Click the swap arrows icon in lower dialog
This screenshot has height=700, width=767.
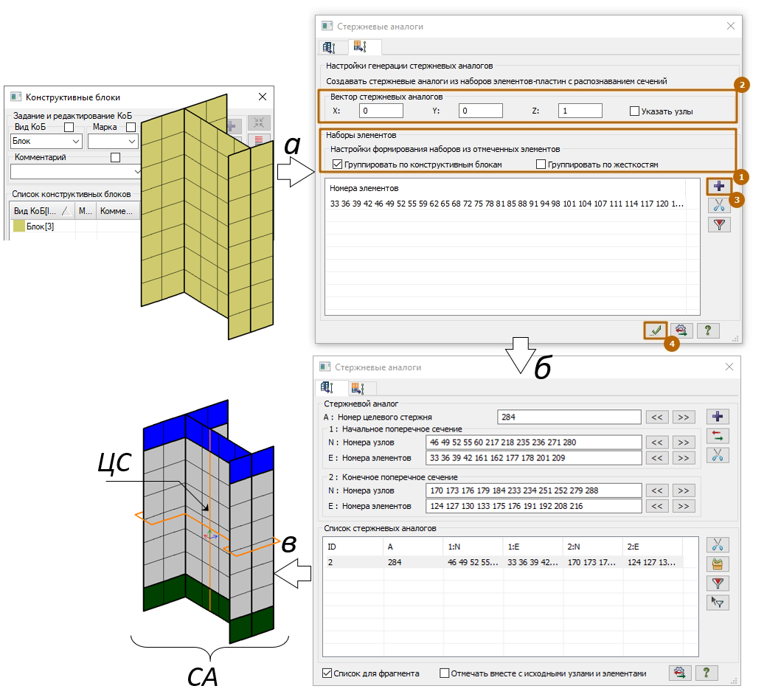[717, 436]
